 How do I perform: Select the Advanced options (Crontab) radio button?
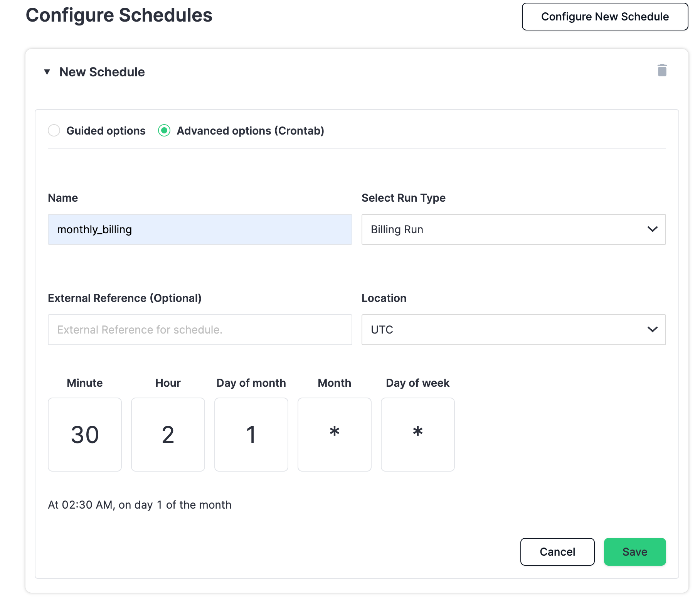coord(165,131)
